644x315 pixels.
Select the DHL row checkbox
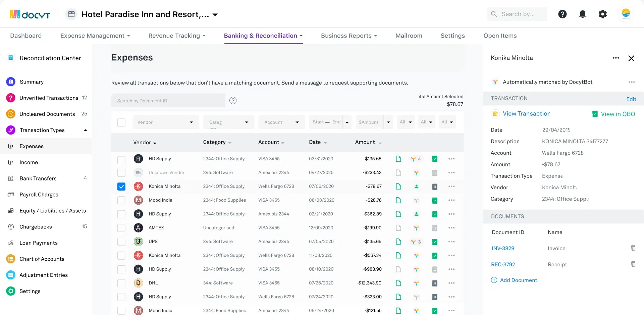tap(121, 283)
